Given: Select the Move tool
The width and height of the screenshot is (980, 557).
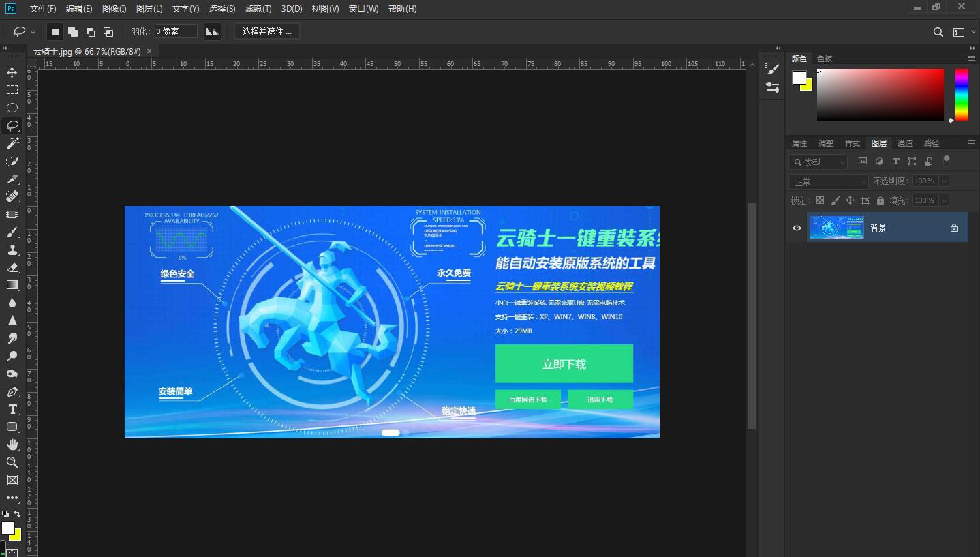Looking at the screenshot, I should pos(12,72).
